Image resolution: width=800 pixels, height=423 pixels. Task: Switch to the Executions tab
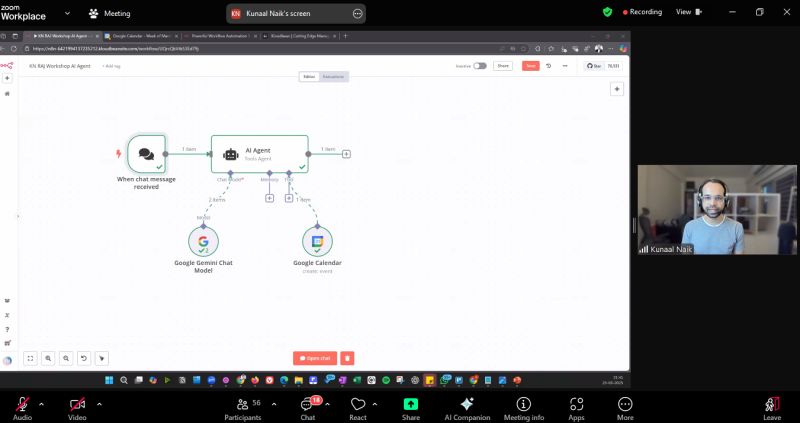[x=335, y=77]
